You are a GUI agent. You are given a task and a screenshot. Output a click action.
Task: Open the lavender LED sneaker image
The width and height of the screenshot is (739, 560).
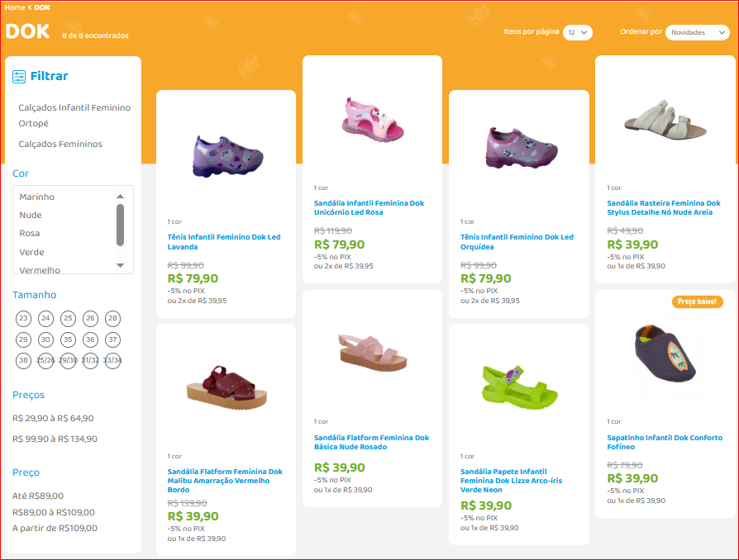pyautogui.click(x=225, y=154)
